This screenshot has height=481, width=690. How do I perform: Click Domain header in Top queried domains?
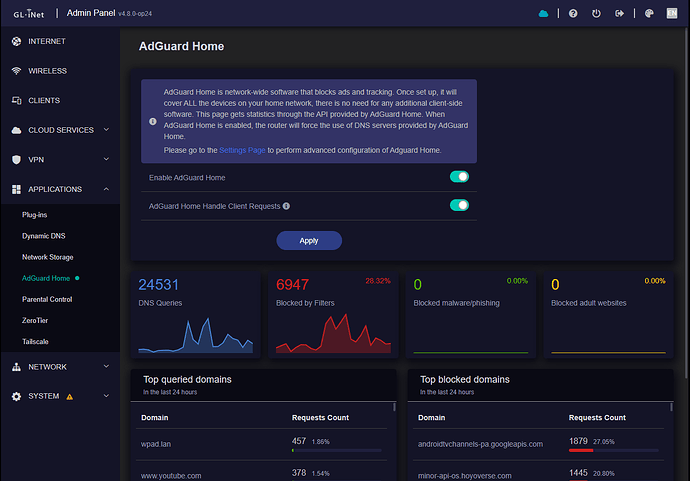point(154,418)
